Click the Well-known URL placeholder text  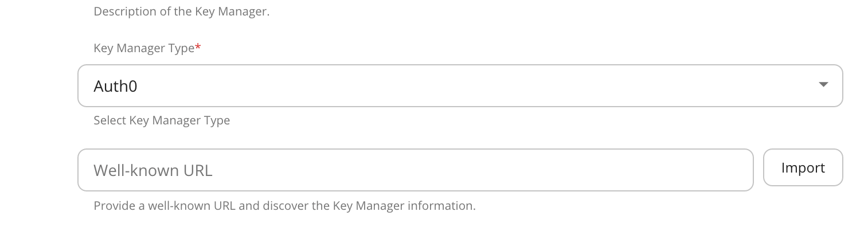tap(153, 170)
